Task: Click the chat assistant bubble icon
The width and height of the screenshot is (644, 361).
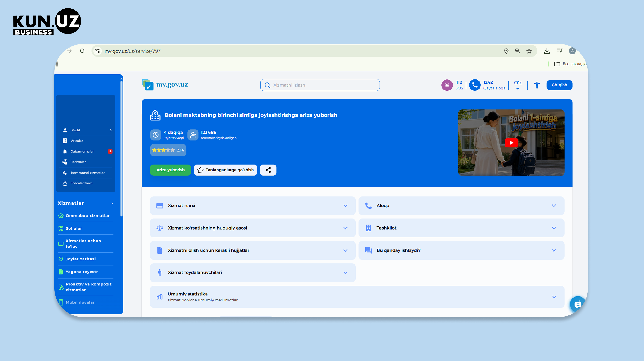Action: (x=577, y=304)
